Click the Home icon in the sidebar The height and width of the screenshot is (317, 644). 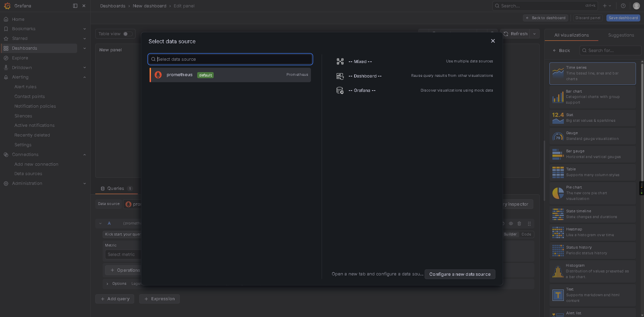(6, 19)
